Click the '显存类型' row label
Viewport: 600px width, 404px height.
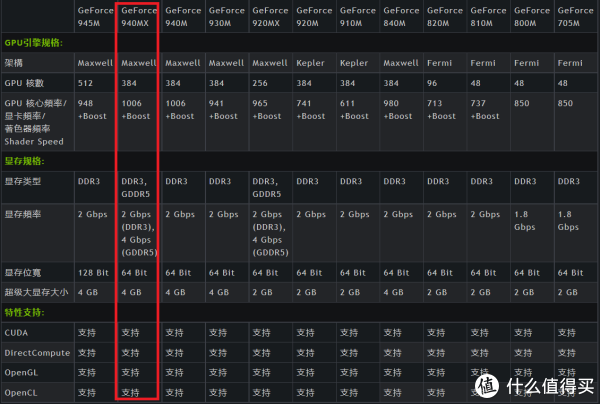pos(23,181)
